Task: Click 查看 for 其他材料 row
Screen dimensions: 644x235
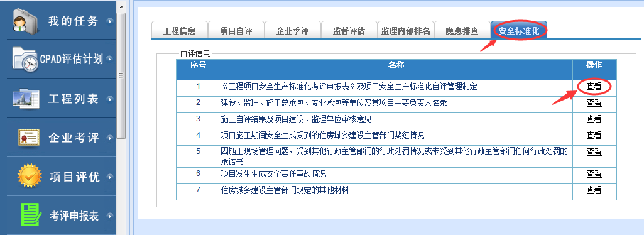Action: pyautogui.click(x=594, y=190)
